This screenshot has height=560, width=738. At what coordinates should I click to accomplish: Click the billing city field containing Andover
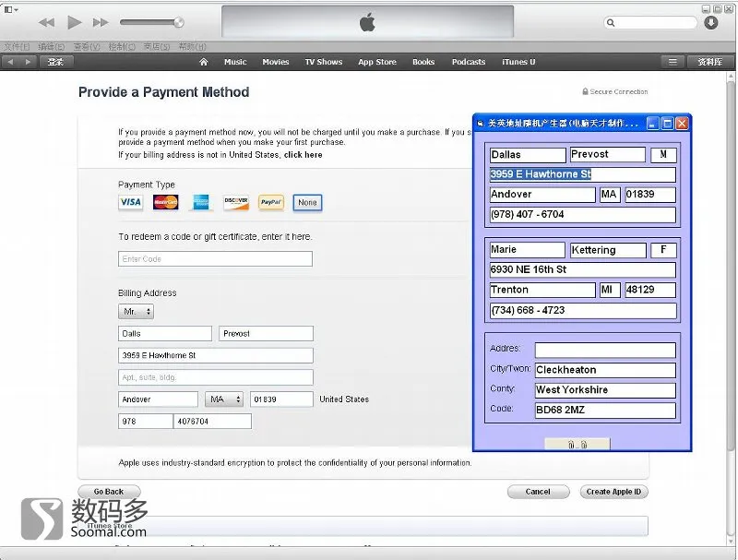(158, 399)
